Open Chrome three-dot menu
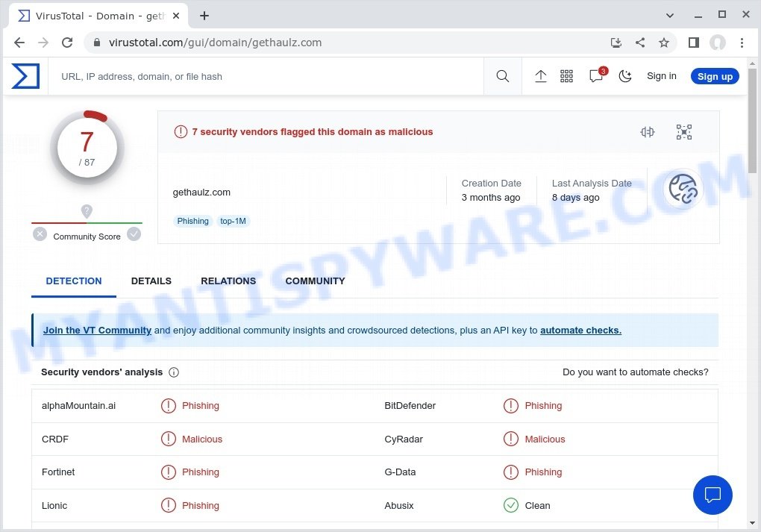 (x=742, y=43)
